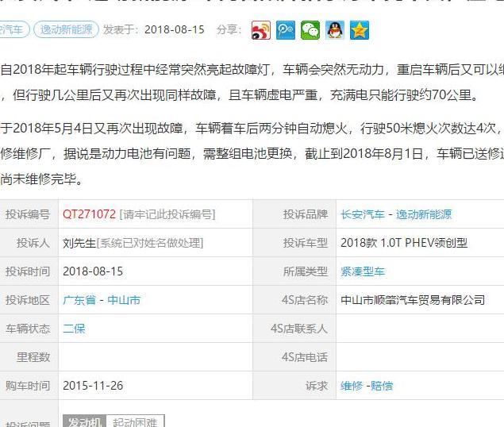The height and width of the screenshot is (427, 504).
Task: Select the 投诉编号 label
Action: (28, 214)
